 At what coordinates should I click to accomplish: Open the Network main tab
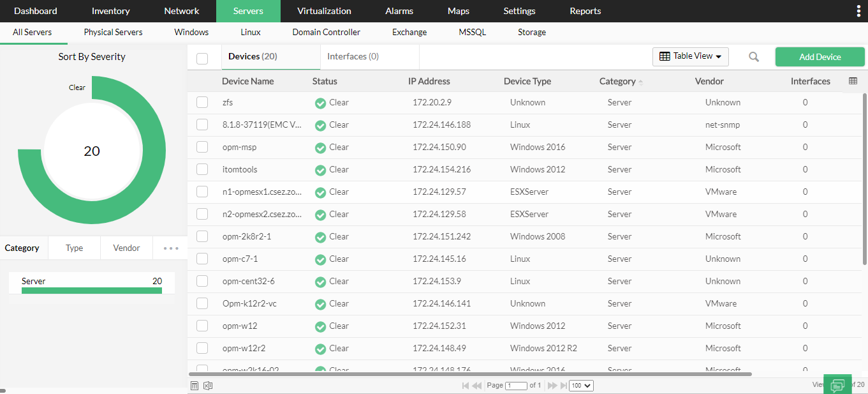[x=182, y=11]
